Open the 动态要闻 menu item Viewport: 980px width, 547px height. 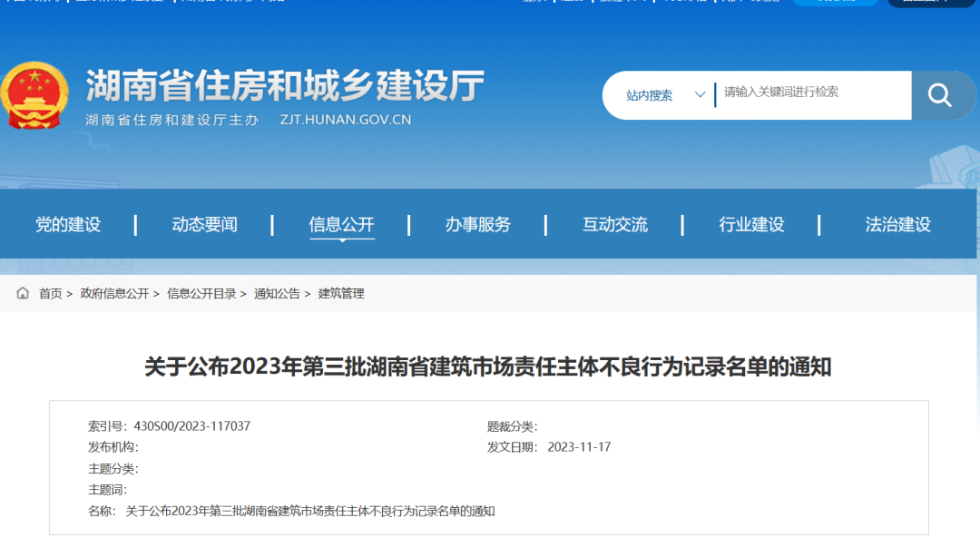coord(203,224)
